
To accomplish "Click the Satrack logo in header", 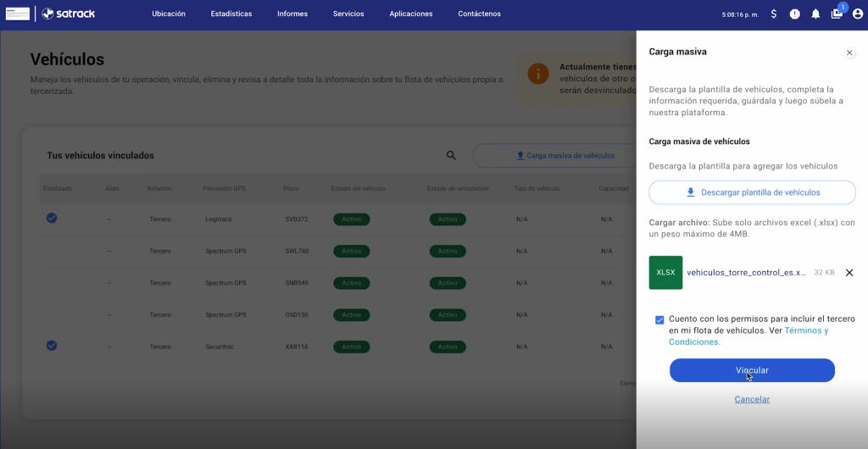I will click(x=69, y=14).
